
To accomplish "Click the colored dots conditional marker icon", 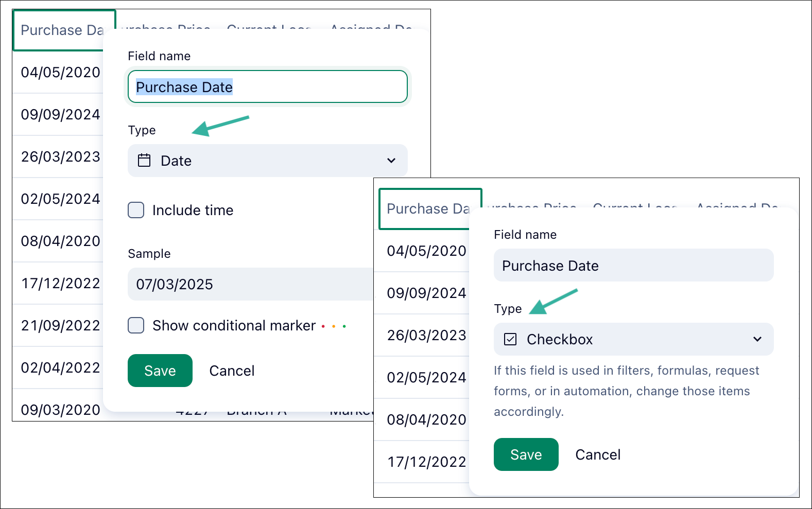I will (x=334, y=326).
